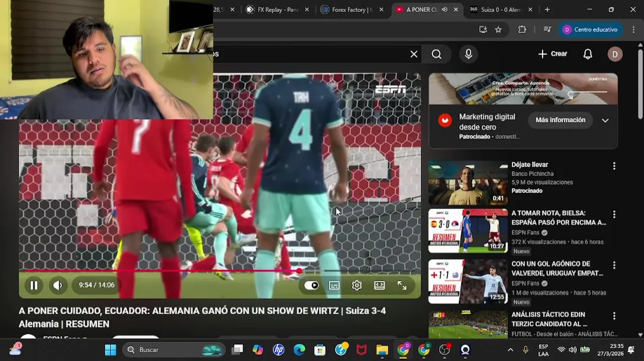Image resolution: width=644 pixels, height=361 pixels.
Task: Open YouTube notifications bell
Action: tap(588, 54)
